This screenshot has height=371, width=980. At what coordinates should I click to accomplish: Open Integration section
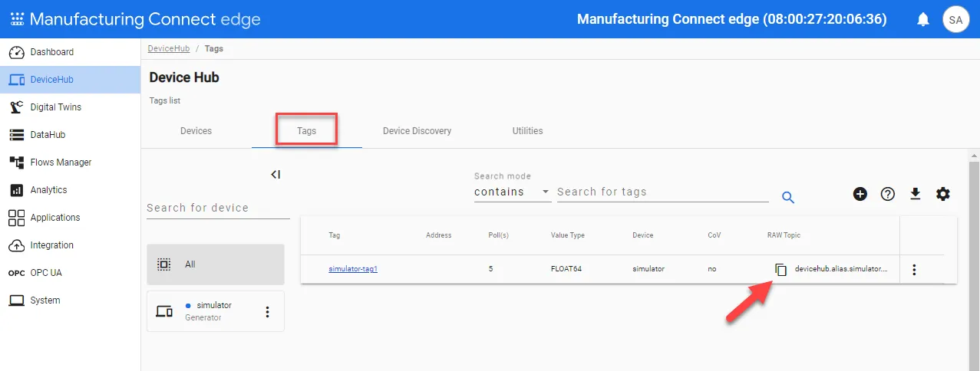(x=70, y=245)
